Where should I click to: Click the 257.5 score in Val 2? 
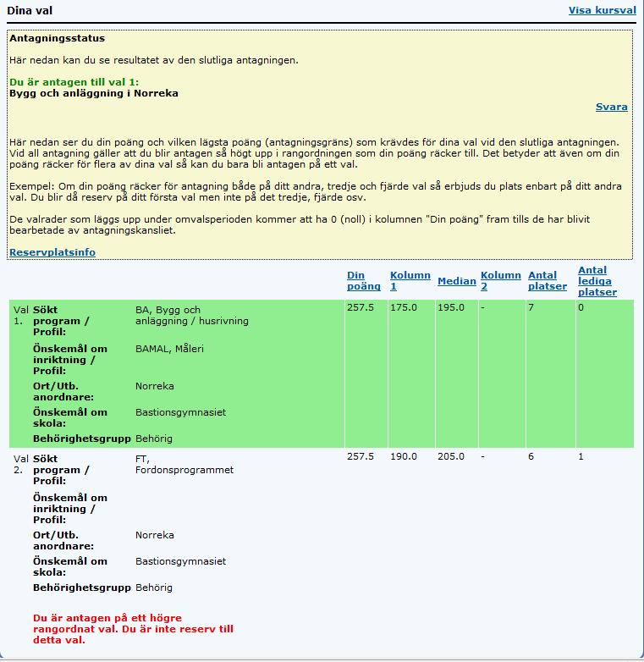361,456
